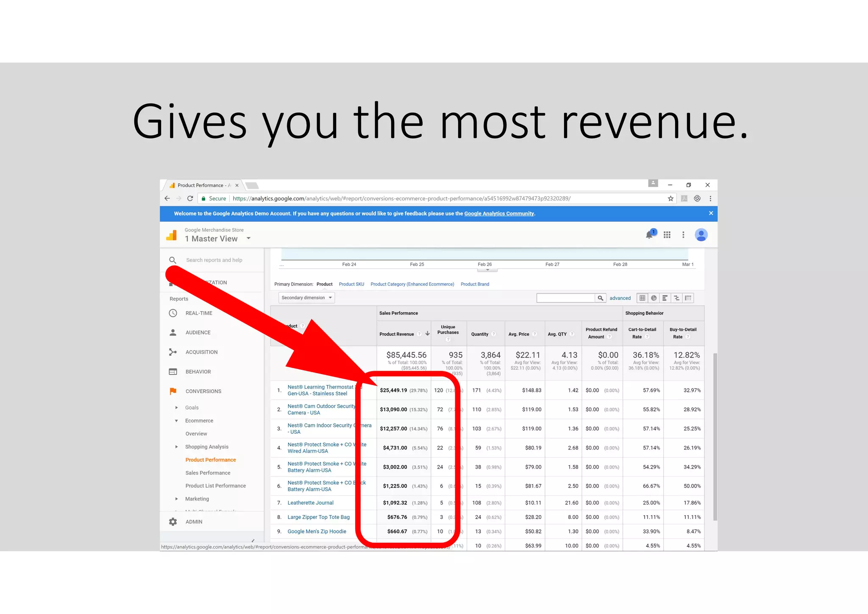868x614 pixels.
Task: Click help icon next to Product Revenue
Action: [x=419, y=334]
